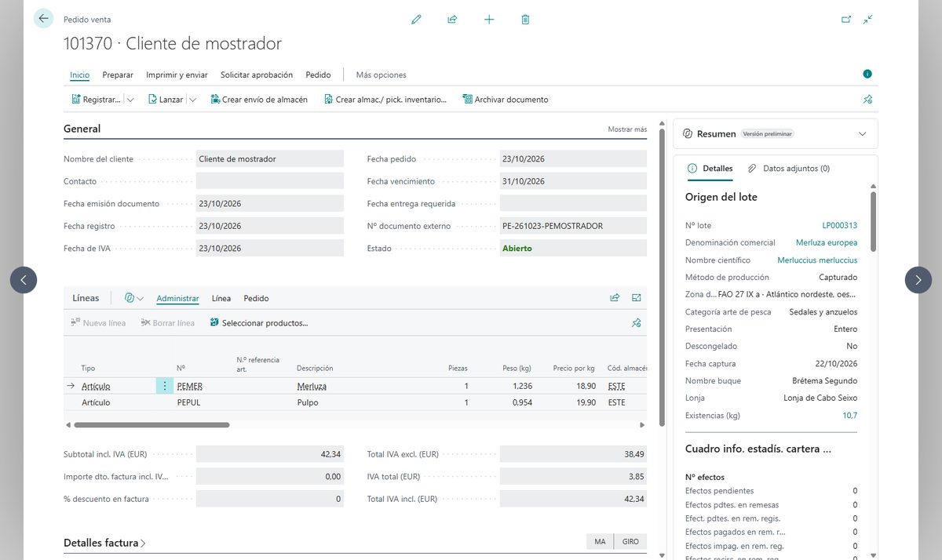Click Seleccionar productos button
The image size is (942, 560).
pos(259,322)
